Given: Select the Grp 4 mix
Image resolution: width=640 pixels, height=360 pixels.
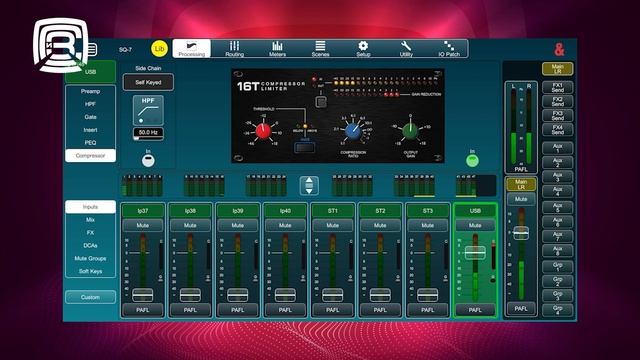Looking at the screenshot, I should point(558,310).
